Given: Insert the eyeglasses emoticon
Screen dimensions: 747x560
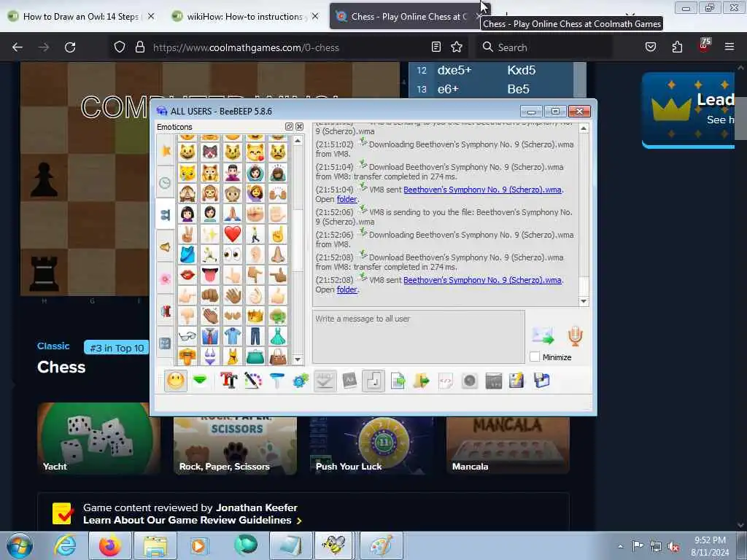Looking at the screenshot, I should click(187, 335).
